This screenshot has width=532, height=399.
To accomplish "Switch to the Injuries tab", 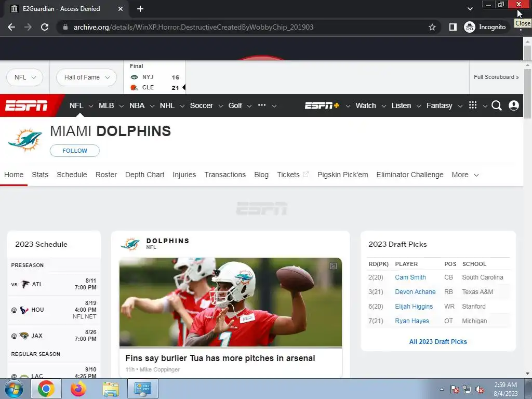I will (184, 175).
